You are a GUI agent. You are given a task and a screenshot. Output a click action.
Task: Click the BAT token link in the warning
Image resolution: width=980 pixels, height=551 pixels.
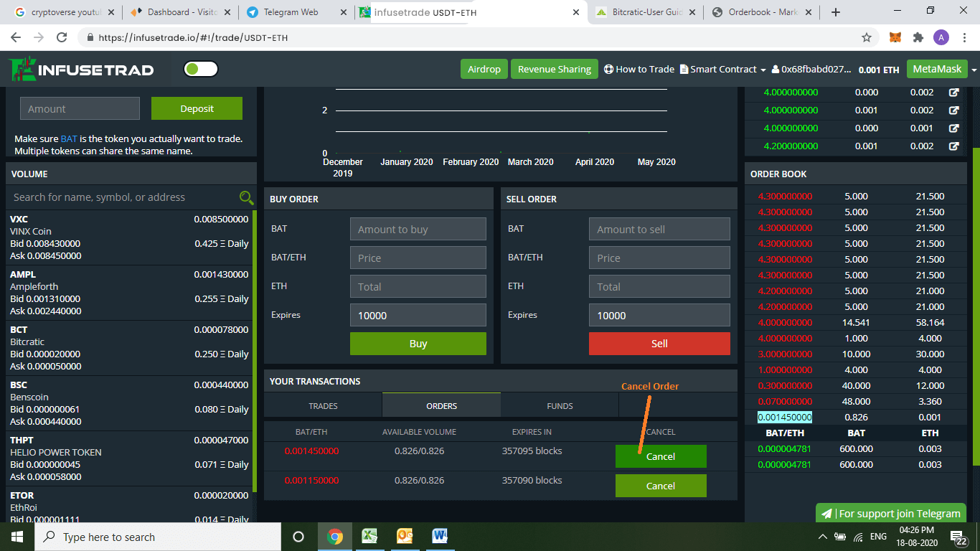[x=69, y=138]
